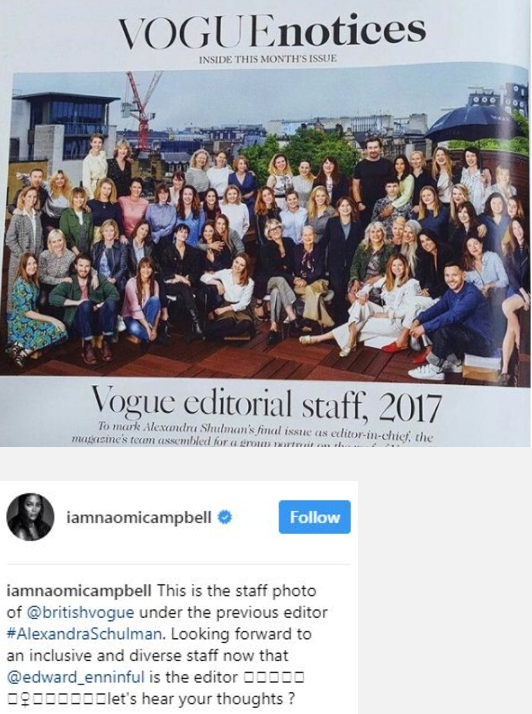Click the Follow button
The width and height of the screenshot is (532, 714).
point(314,517)
